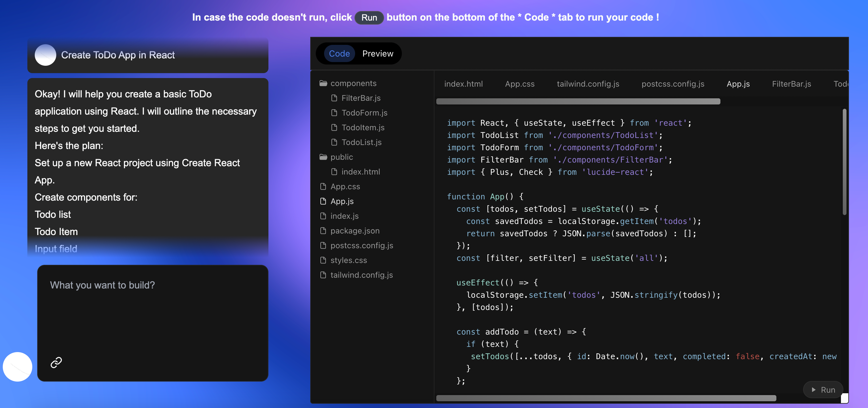Click the FilterBar.js file icon in tree

pyautogui.click(x=334, y=98)
